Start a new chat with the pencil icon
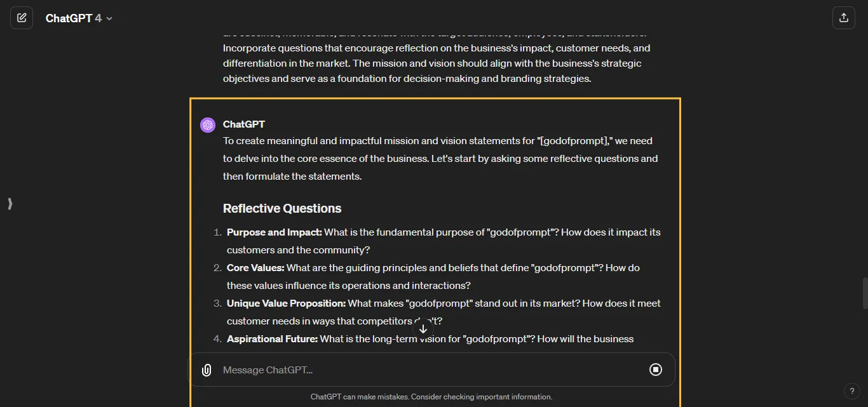868x407 pixels. click(x=22, y=17)
